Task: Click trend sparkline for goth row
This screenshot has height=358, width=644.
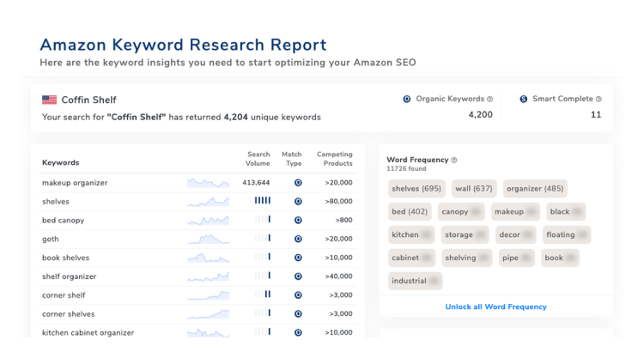Action: click(209, 239)
